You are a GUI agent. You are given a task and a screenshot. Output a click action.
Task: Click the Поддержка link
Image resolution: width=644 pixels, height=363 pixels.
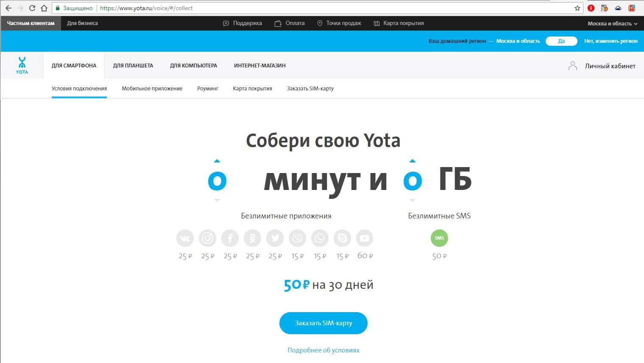coord(248,23)
